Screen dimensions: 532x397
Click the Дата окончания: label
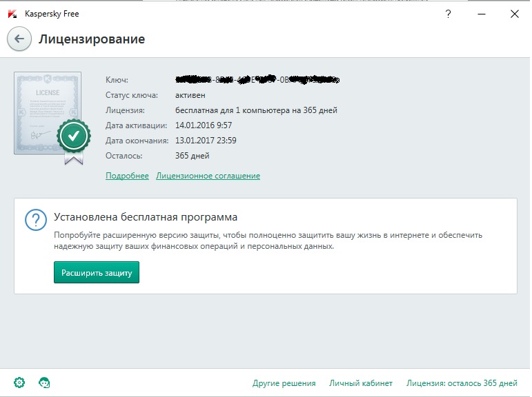tap(137, 141)
